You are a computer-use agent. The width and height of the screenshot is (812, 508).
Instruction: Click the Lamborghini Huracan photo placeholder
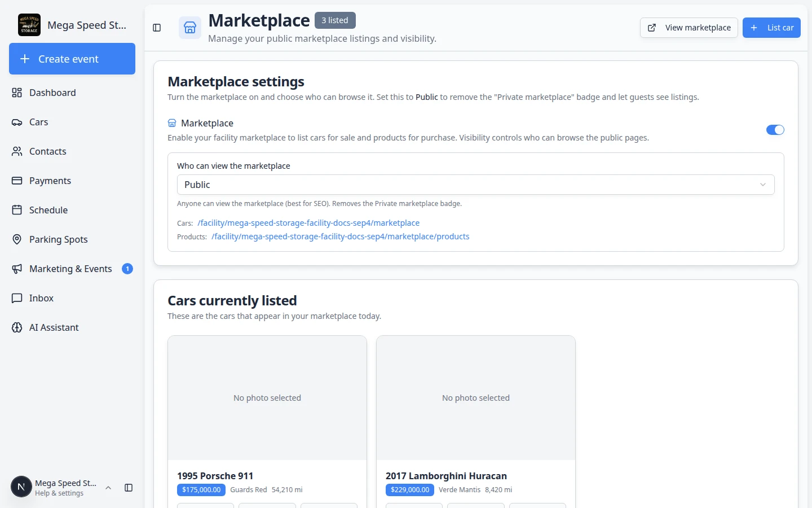point(476,398)
